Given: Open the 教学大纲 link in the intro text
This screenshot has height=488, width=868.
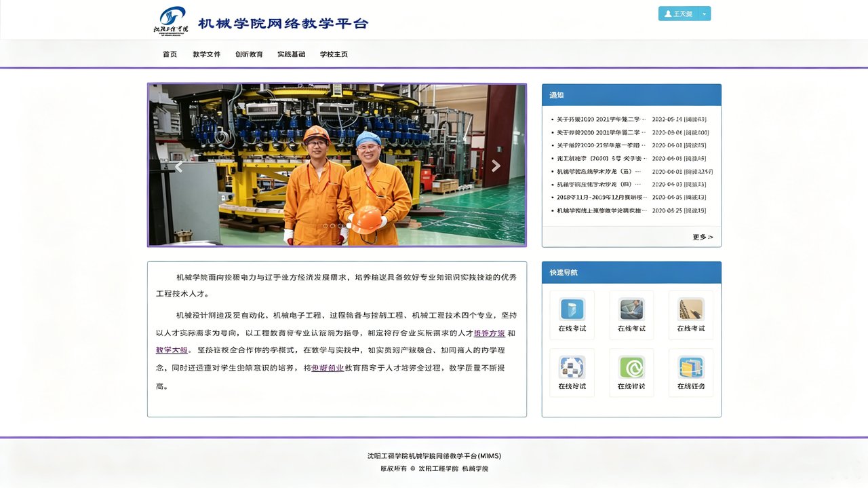Looking at the screenshot, I should click(x=172, y=350).
